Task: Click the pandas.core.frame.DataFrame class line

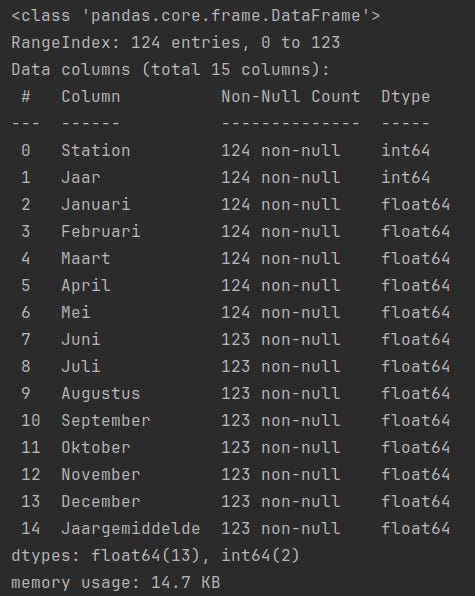Action: 196,16
